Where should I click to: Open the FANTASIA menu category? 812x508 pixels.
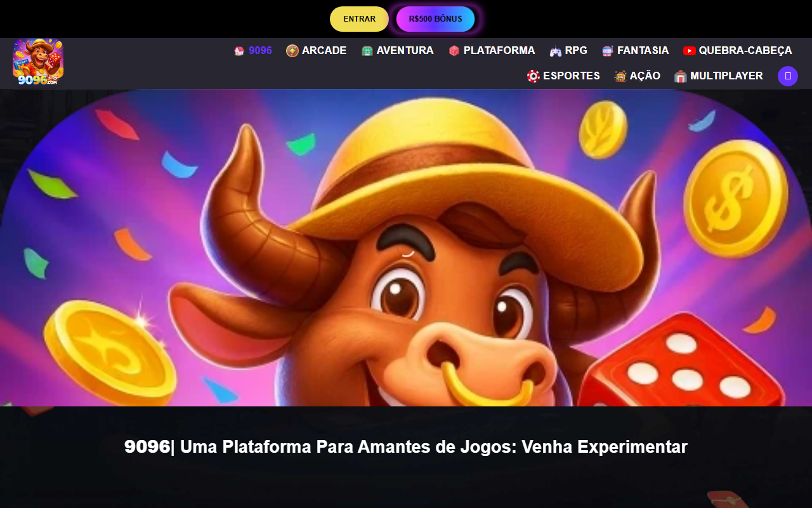[635, 51]
